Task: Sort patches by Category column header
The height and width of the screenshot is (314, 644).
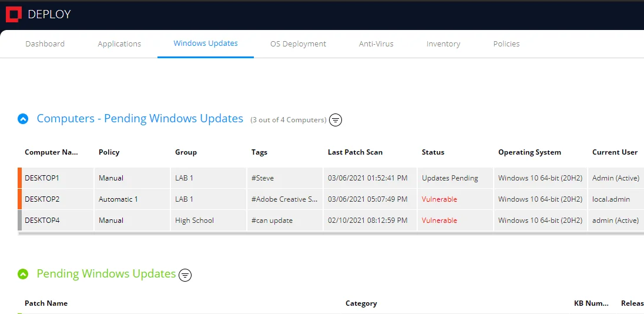Action: (x=361, y=303)
